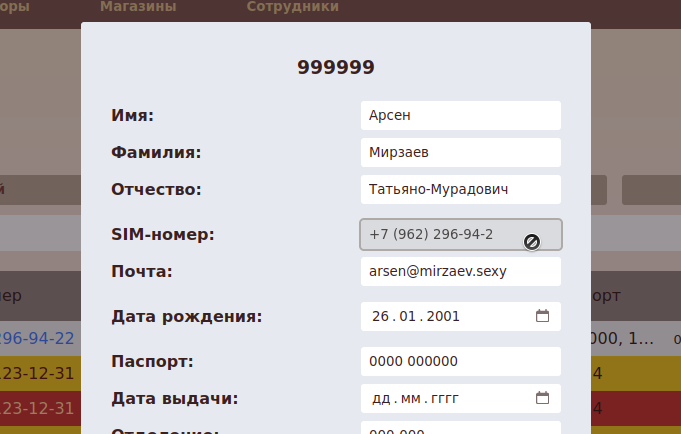This screenshot has width=681, height=434.
Task: Go to the Сотрудники section
Action: 292,7
